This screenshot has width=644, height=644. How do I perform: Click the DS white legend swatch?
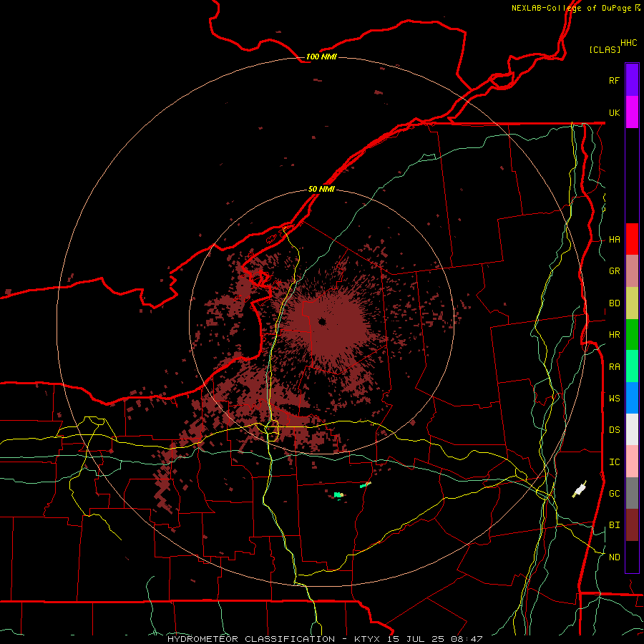point(632,429)
